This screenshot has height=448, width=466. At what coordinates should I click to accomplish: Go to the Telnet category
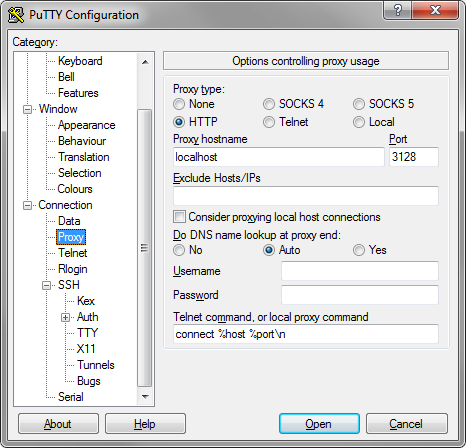point(72,253)
